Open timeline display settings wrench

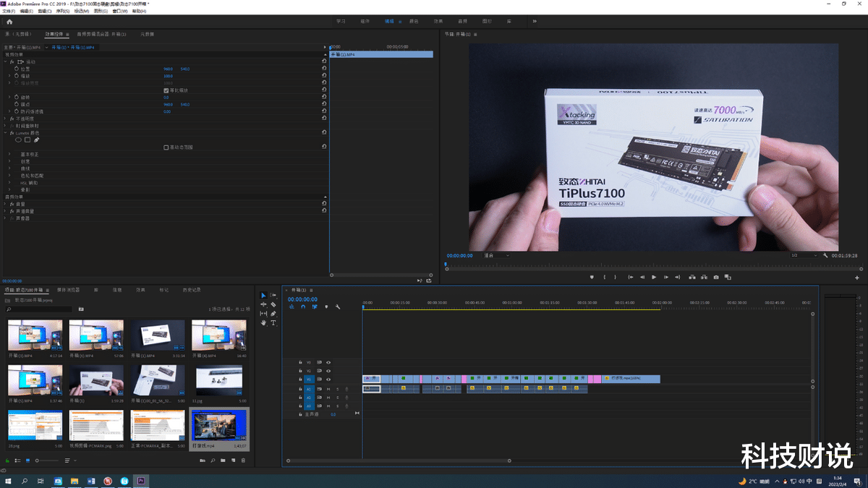(338, 307)
